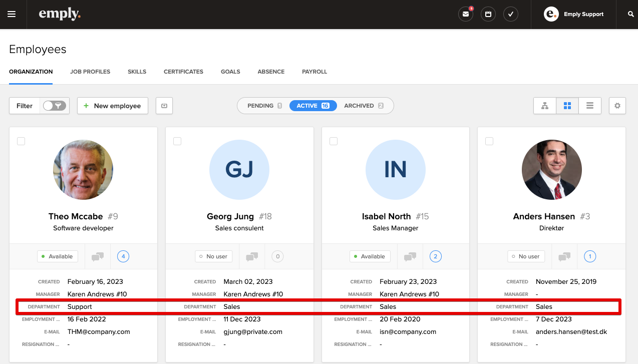Click the search magnifier icon
The image size is (638, 364).
point(631,14)
